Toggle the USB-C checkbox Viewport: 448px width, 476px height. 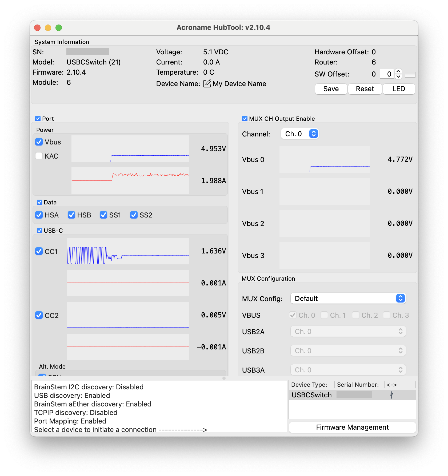pos(39,231)
